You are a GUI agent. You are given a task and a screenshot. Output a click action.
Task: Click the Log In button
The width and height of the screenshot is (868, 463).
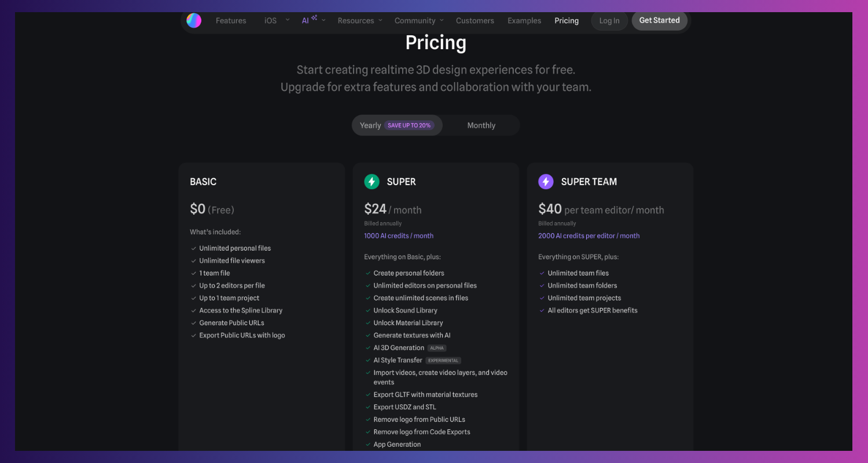(609, 21)
